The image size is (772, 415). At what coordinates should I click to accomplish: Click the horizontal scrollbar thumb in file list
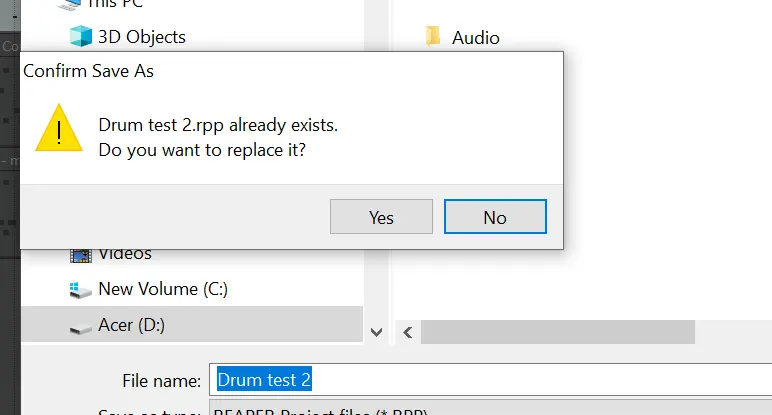553,332
